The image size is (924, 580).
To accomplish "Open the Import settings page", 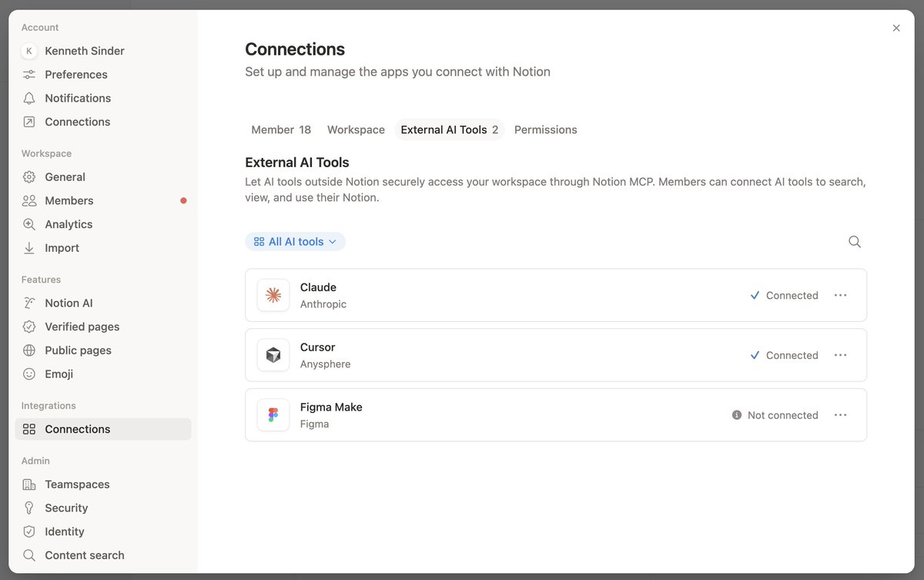I will (103, 248).
